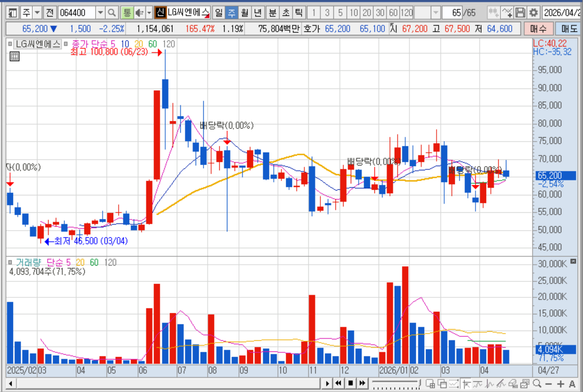Image resolution: width=583 pixels, height=392 pixels.
Task: Open the 주 market type dropdown arrow
Action: point(37,13)
